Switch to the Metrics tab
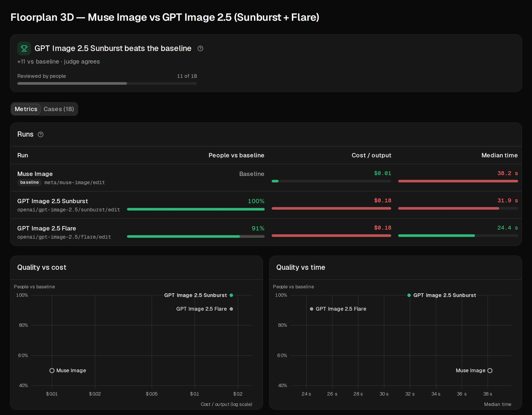532x415 pixels. click(26, 109)
